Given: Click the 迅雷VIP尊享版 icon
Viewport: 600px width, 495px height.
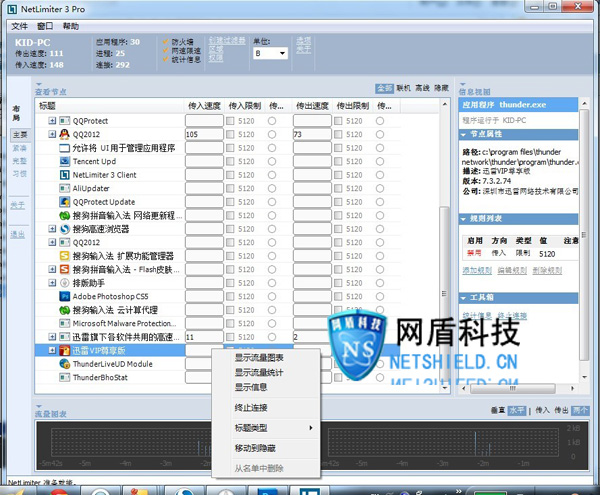Looking at the screenshot, I should (65, 350).
